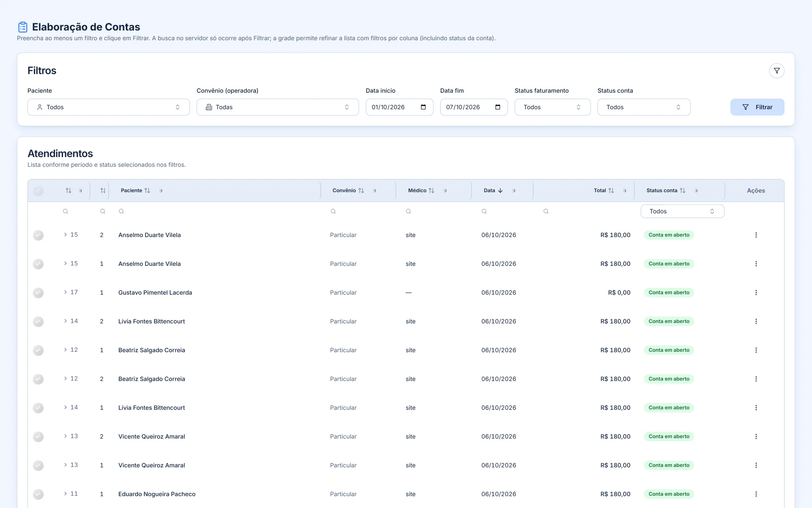Click the Data início date field

(400, 107)
